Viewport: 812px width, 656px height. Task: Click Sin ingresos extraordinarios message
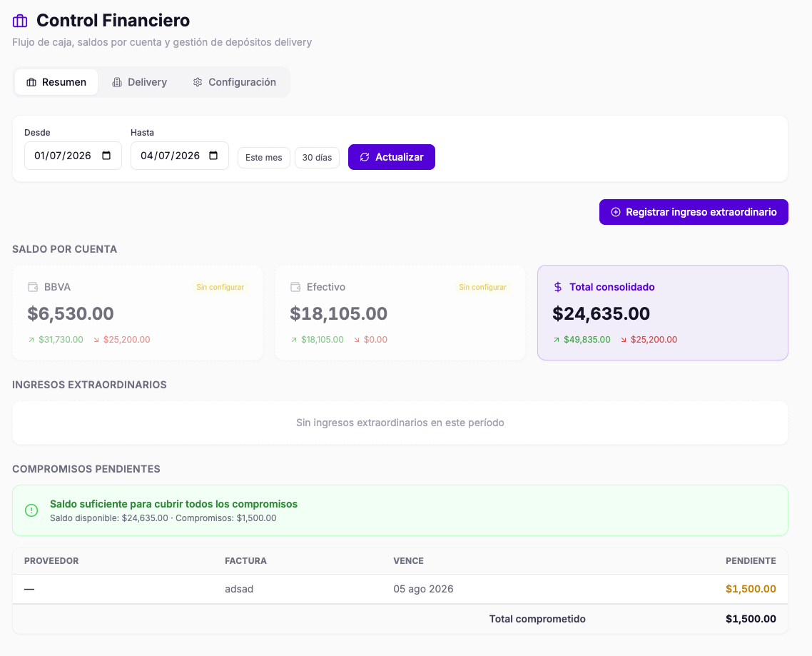pos(400,423)
